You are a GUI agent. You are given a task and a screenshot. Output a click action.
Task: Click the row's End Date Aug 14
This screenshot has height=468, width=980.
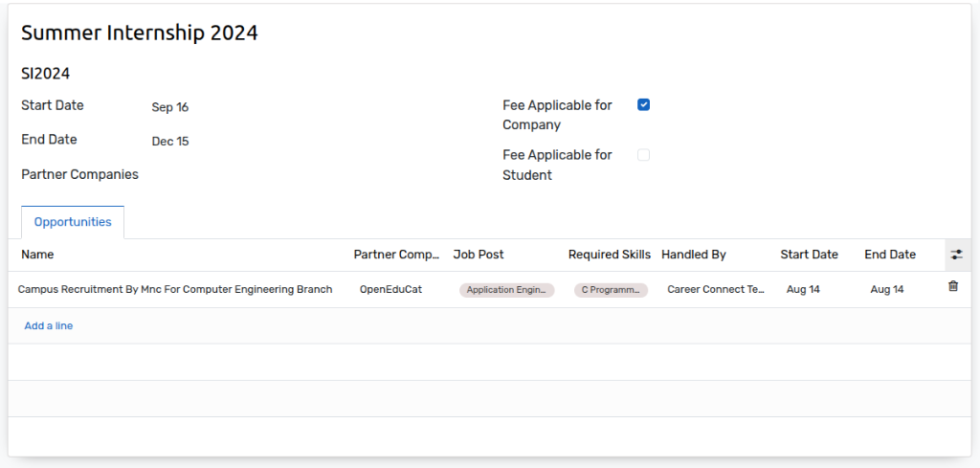tap(887, 289)
